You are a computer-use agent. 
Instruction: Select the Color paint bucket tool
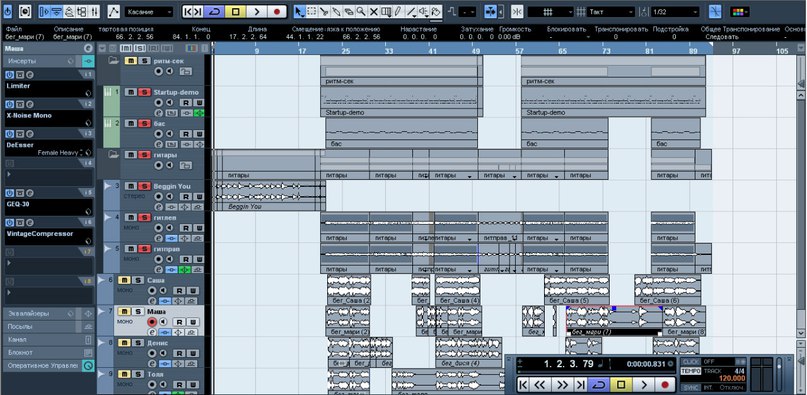tap(436, 11)
